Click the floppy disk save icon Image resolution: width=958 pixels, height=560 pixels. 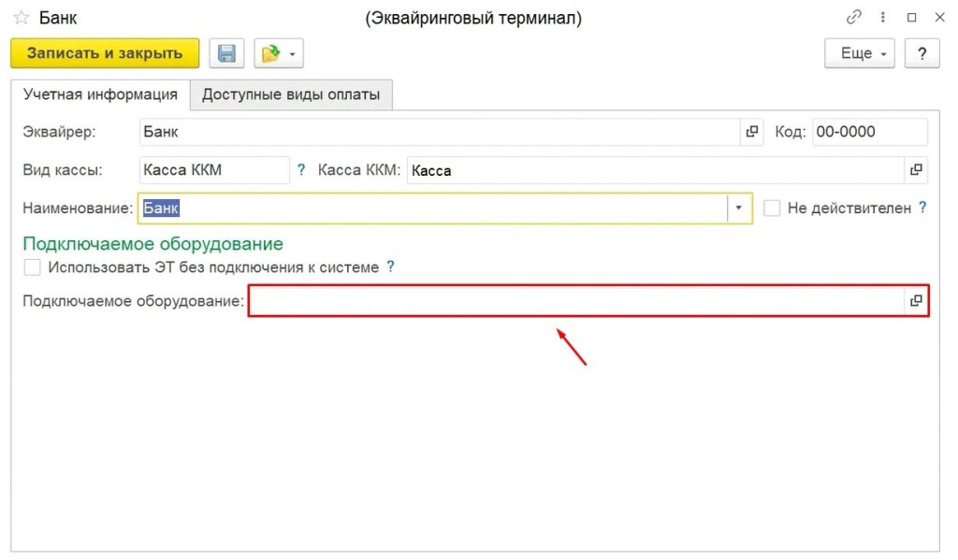coord(226,53)
